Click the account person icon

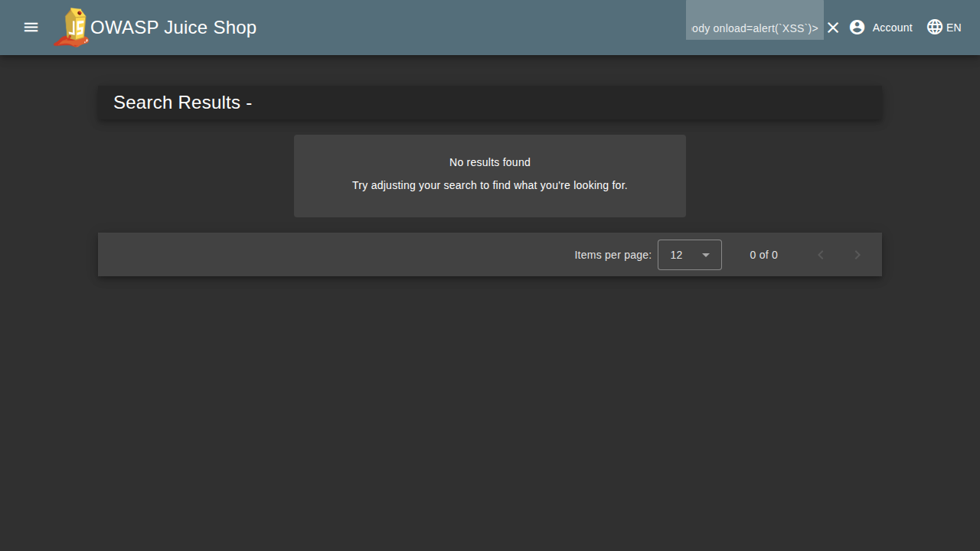click(x=857, y=28)
